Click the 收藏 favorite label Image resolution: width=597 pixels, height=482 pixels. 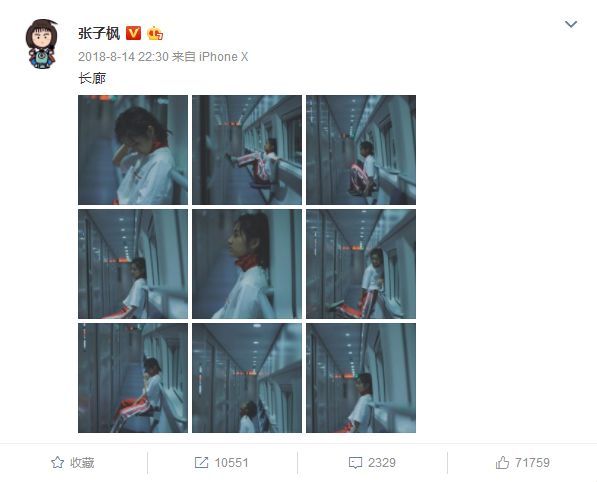[82, 463]
